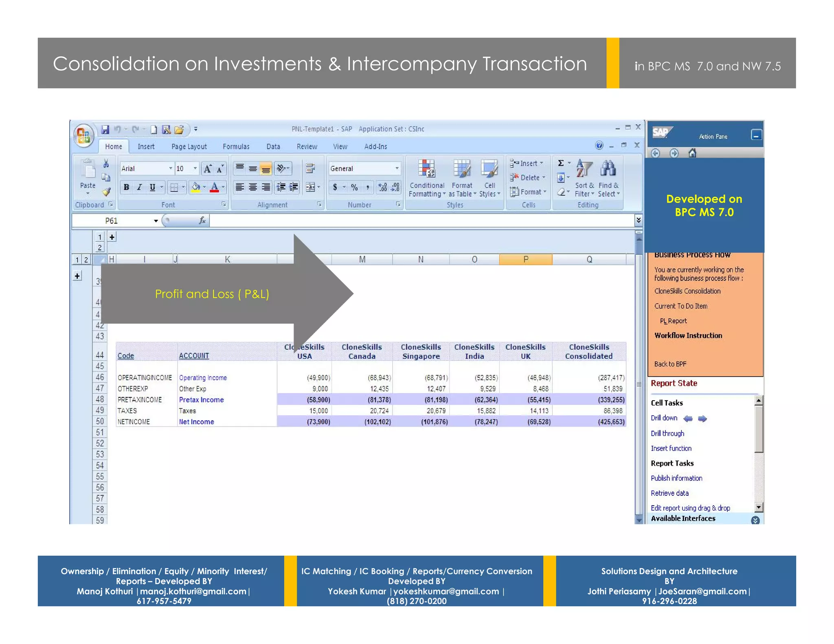Open the General number format dropdown

(x=397, y=169)
